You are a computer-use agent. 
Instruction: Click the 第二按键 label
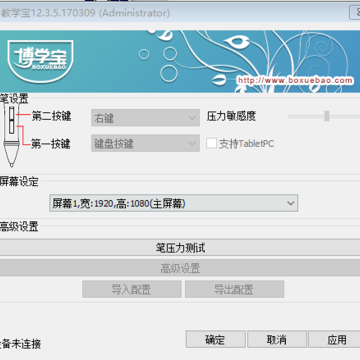[x=51, y=116]
